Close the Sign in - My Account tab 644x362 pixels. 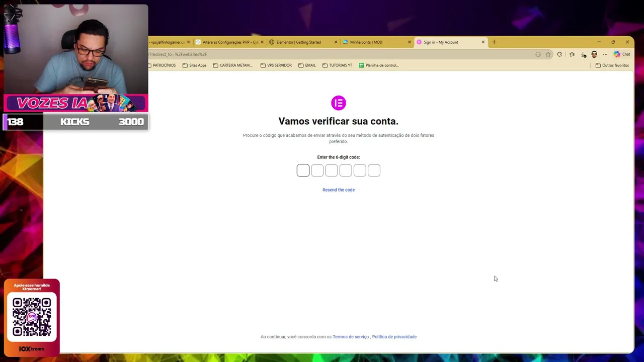pyautogui.click(x=483, y=42)
